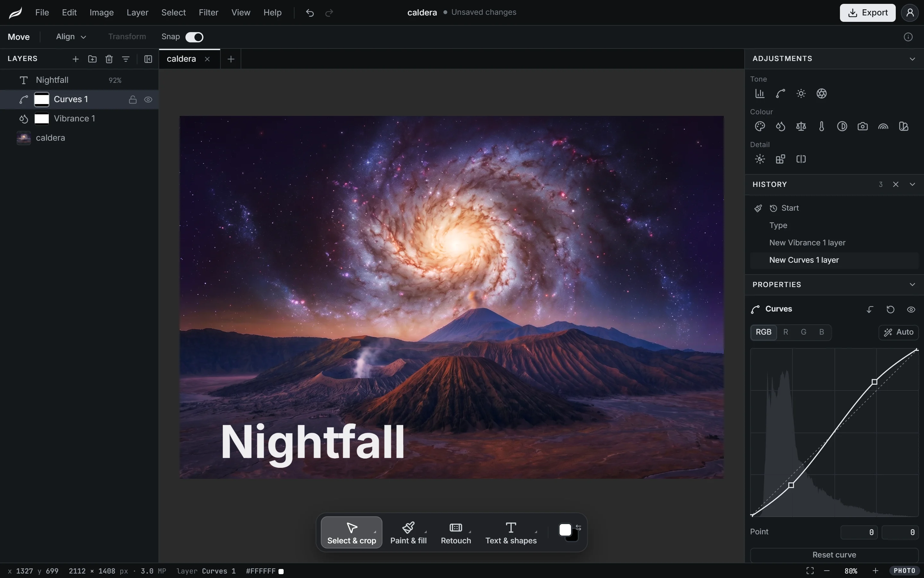
Task: Select the R channel
Action: click(786, 332)
